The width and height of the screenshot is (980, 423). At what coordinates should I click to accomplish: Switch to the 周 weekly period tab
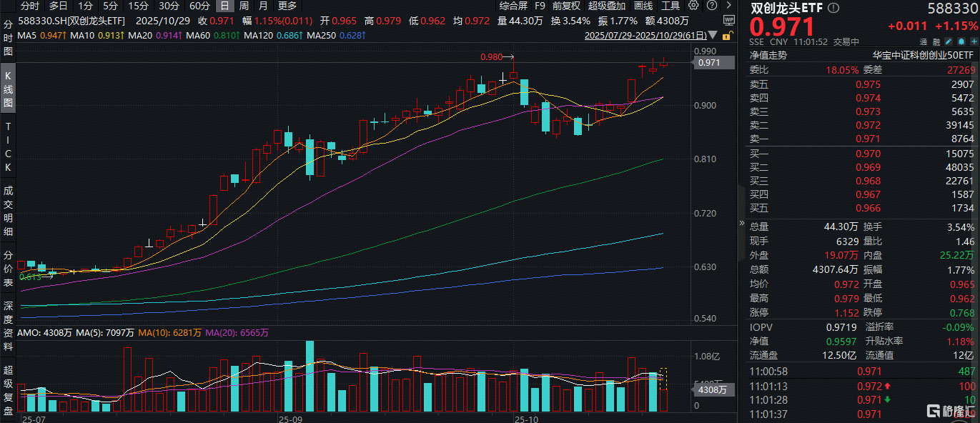(244, 6)
